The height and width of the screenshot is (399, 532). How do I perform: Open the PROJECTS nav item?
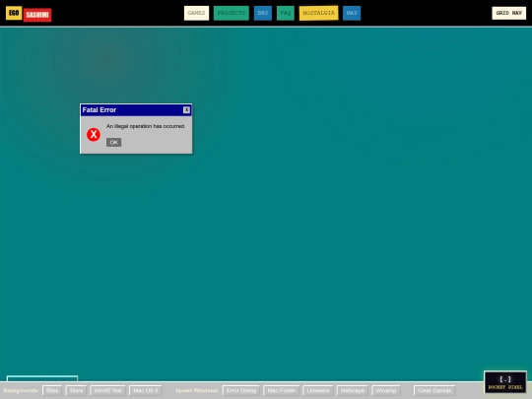pos(232,13)
